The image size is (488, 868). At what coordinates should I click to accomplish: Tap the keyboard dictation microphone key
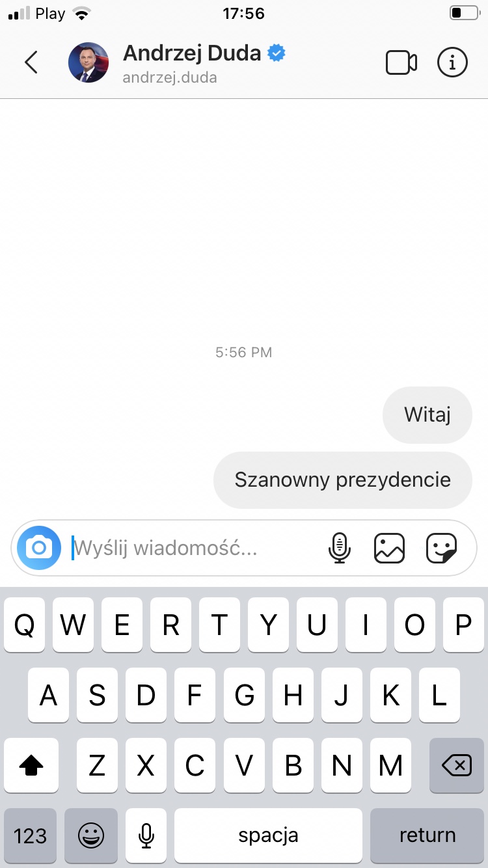coord(146,835)
